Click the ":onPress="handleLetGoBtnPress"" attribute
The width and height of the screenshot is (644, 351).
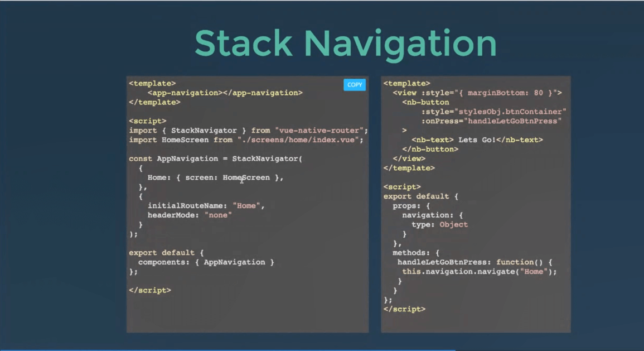coord(491,121)
